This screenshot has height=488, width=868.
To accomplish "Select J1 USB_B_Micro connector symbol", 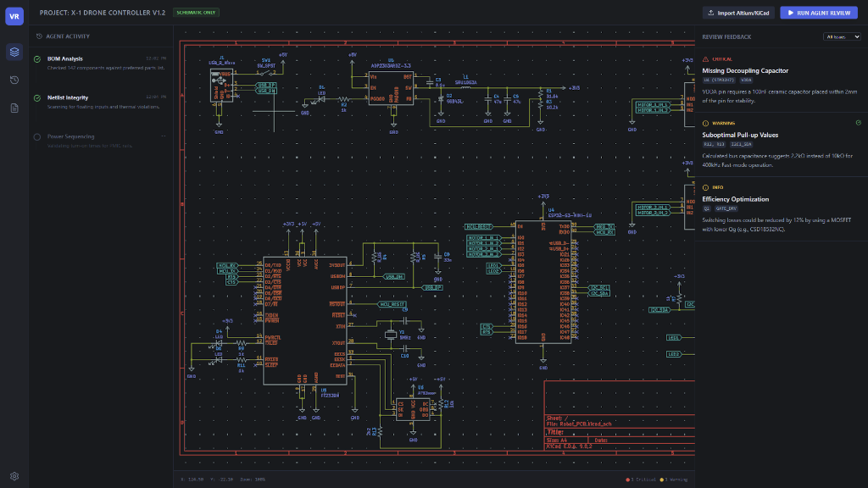I will coord(221,86).
